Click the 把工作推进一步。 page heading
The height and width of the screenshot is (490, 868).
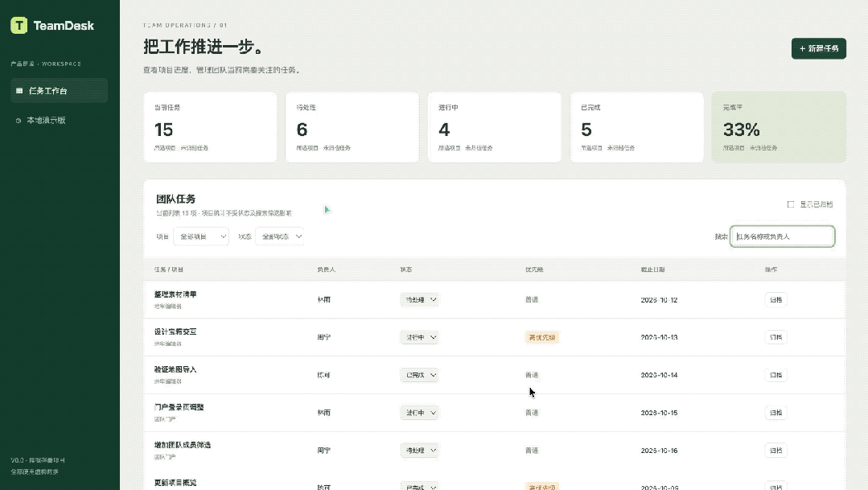[204, 47]
